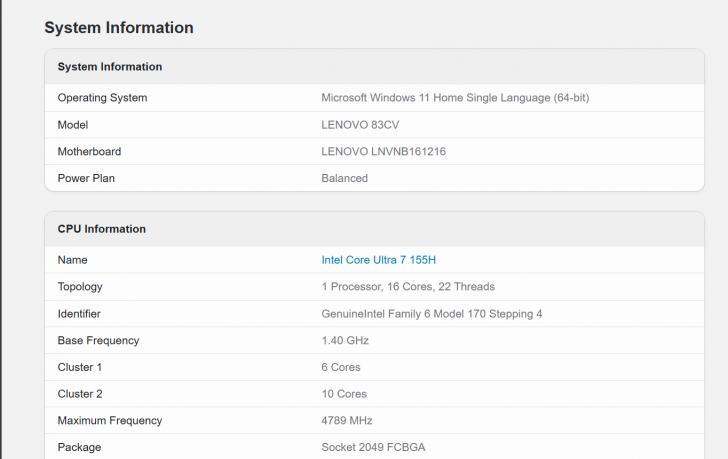This screenshot has width=728, height=459.
Task: Select the 'Model' row label
Action: (x=73, y=125)
